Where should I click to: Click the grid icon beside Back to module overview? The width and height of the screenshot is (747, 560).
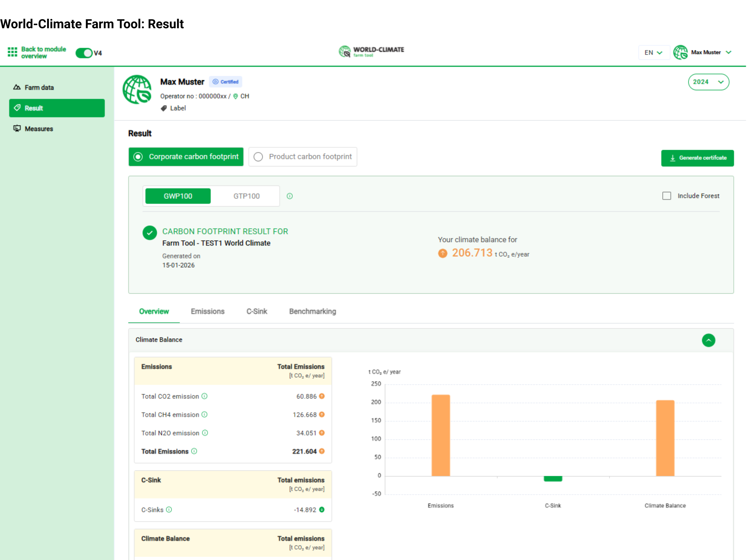coord(12,52)
